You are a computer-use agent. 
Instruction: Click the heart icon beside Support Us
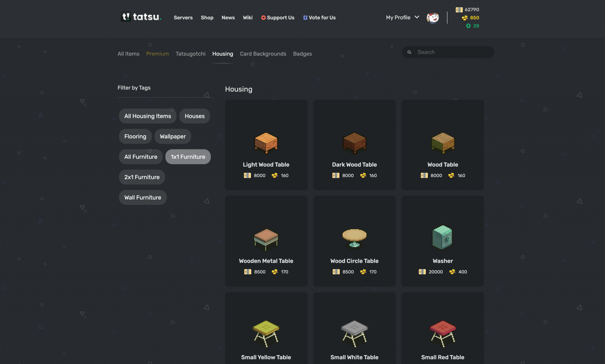coord(263,18)
